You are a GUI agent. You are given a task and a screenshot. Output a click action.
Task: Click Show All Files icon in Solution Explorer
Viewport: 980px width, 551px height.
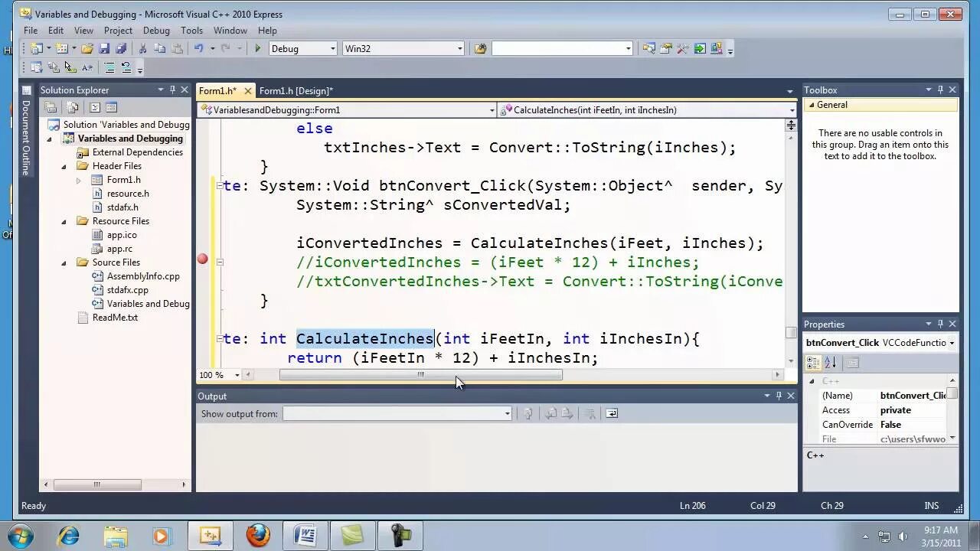click(x=73, y=107)
